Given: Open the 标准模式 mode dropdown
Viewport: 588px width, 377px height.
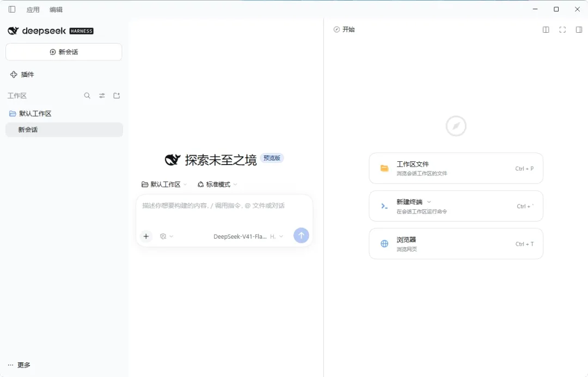Looking at the screenshot, I should coord(217,185).
